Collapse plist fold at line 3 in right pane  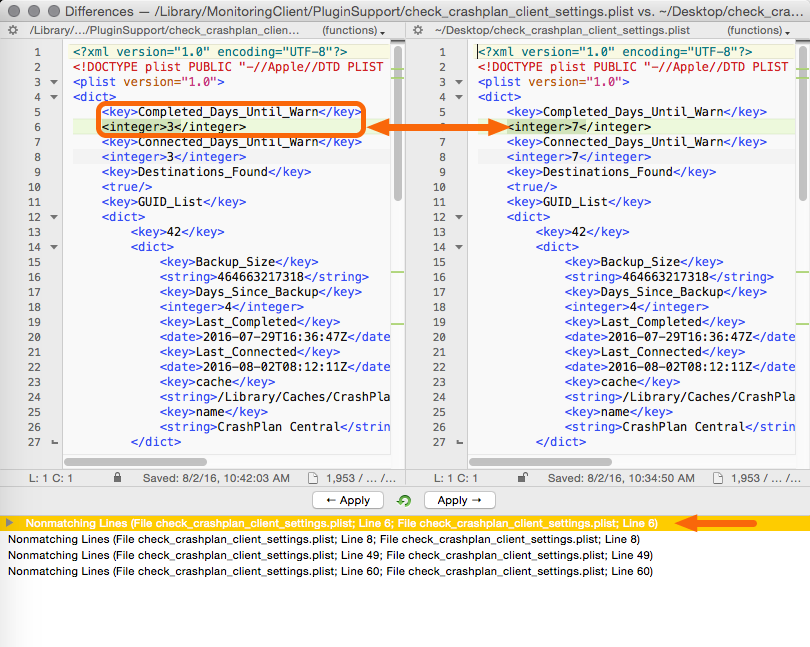coord(459,82)
